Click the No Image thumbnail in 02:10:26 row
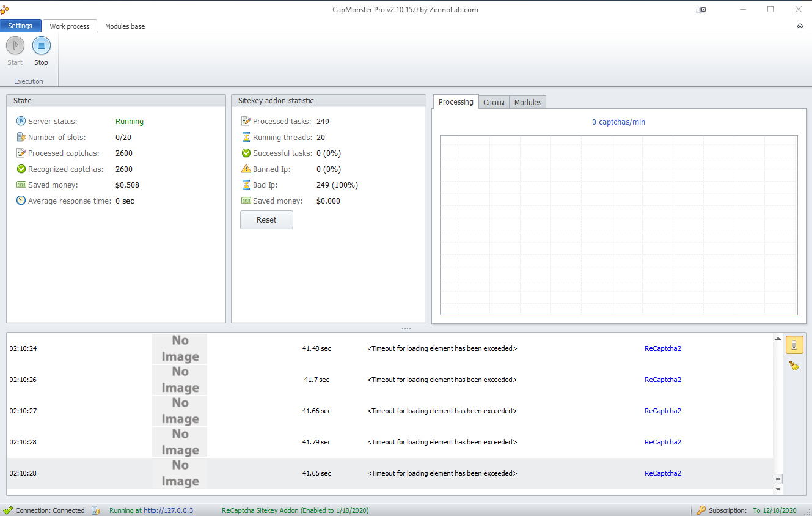 pos(180,380)
